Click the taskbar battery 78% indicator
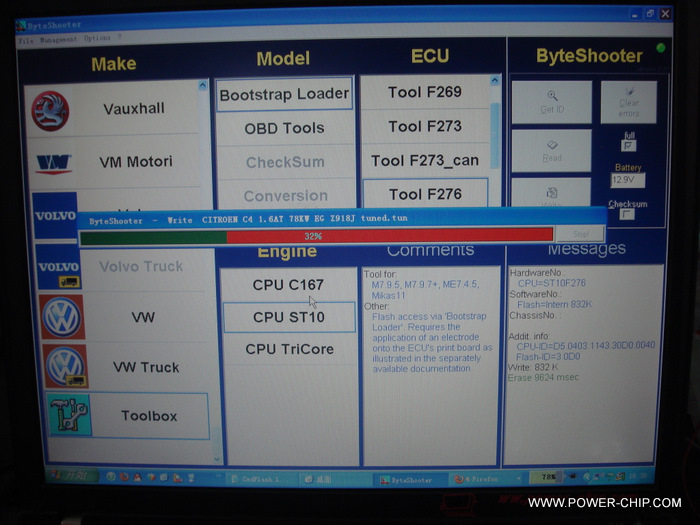This screenshot has width=700, height=525. [x=546, y=477]
